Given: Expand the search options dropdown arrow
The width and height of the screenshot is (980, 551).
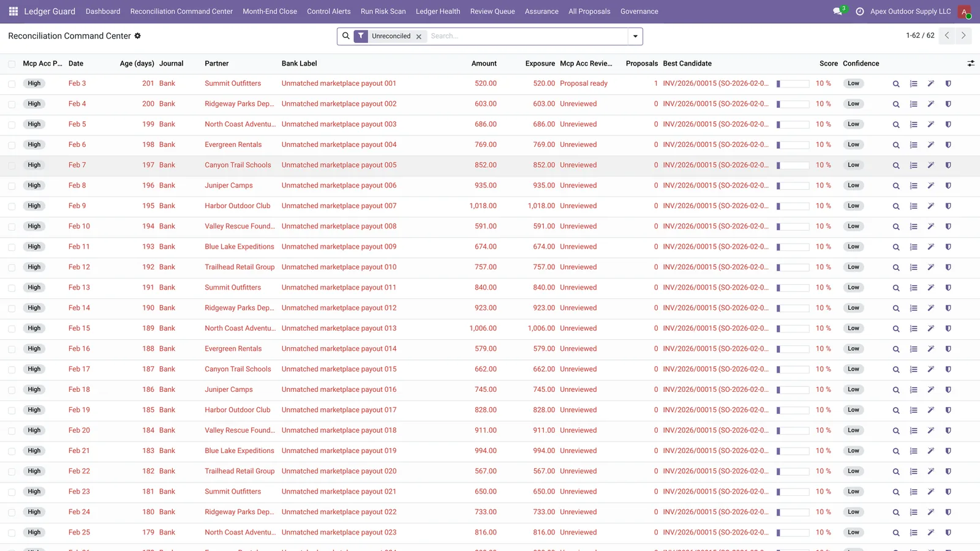Looking at the screenshot, I should 635,36.
